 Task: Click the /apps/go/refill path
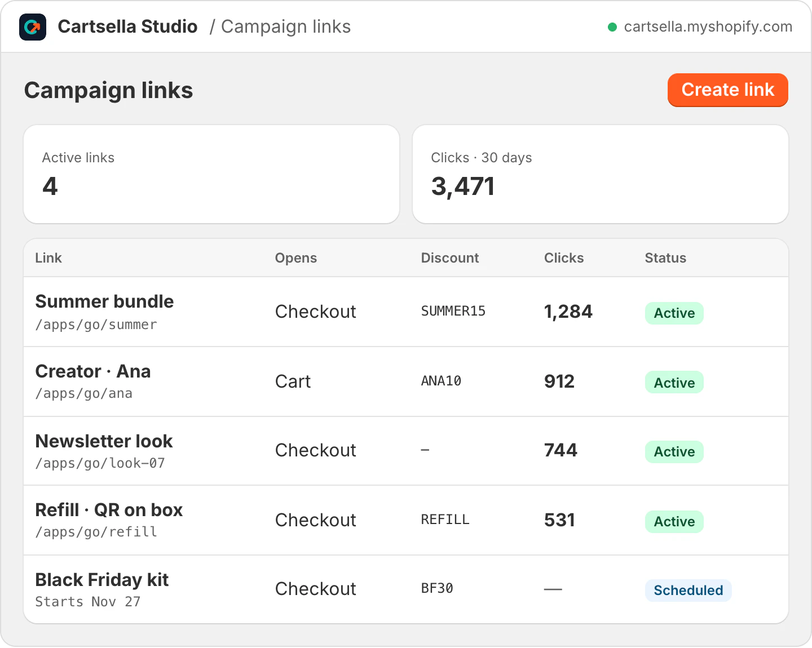tap(96, 532)
